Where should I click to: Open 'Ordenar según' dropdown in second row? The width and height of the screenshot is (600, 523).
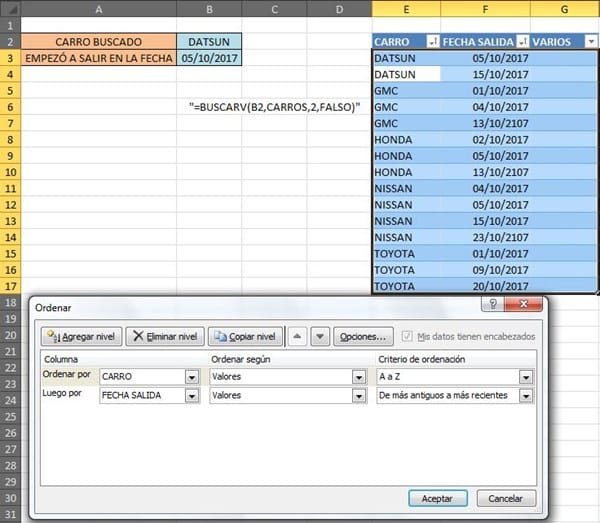tap(358, 396)
